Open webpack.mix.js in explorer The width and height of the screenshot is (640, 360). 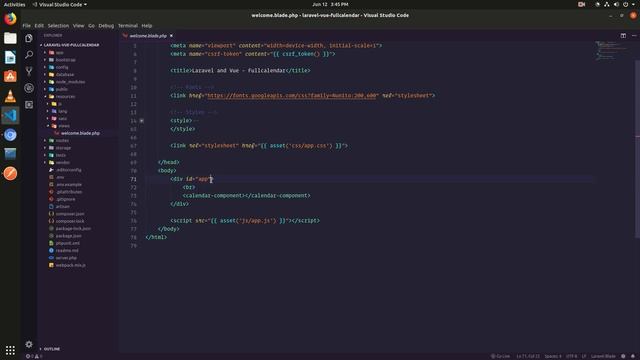[70, 265]
